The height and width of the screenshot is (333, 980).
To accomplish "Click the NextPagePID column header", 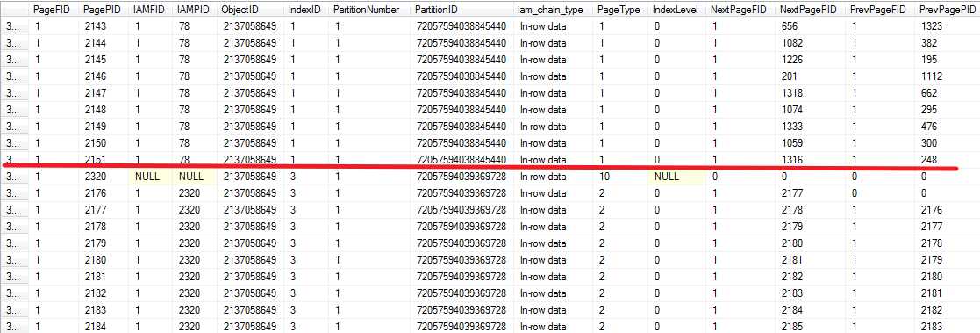I will (x=810, y=10).
